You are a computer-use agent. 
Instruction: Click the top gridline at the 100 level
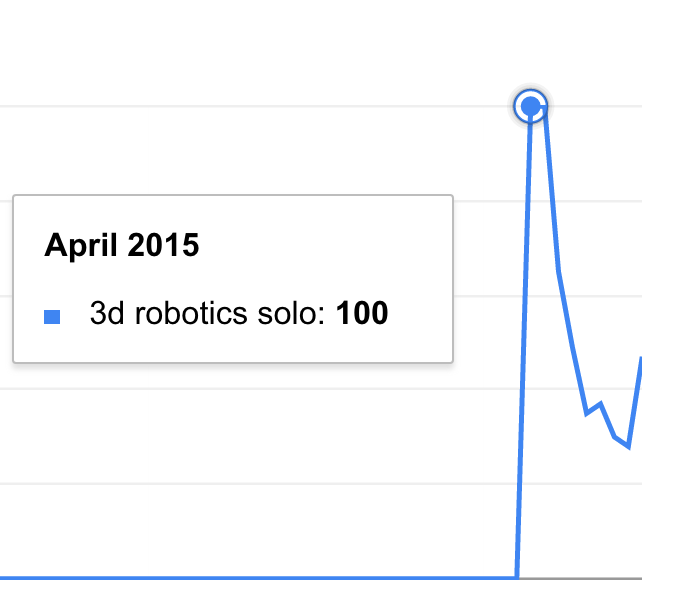coord(256,106)
